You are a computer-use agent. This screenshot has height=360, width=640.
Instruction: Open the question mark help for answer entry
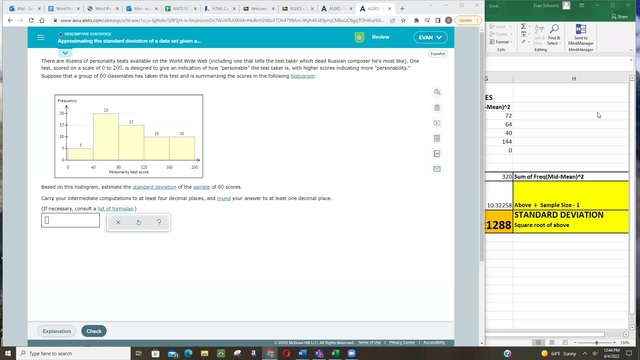[x=159, y=222]
